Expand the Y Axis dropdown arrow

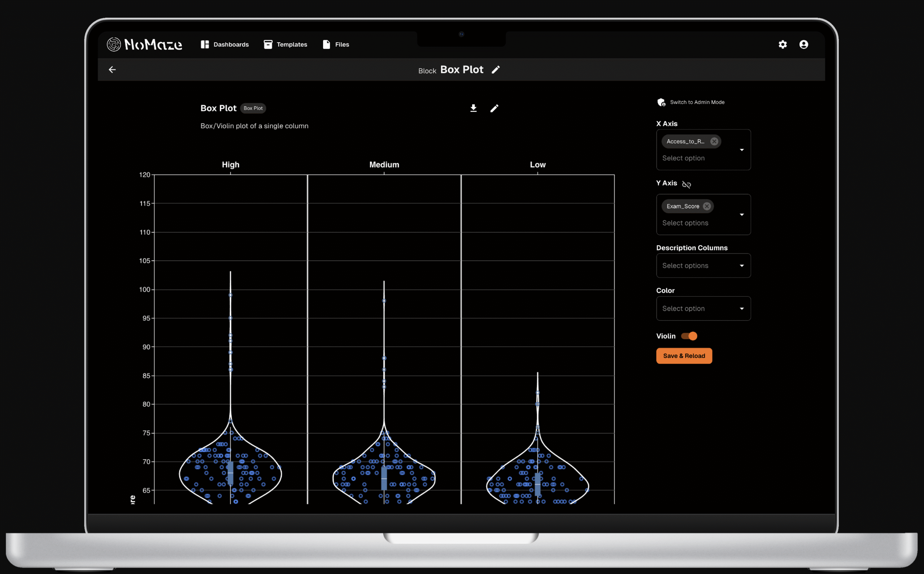coord(742,215)
